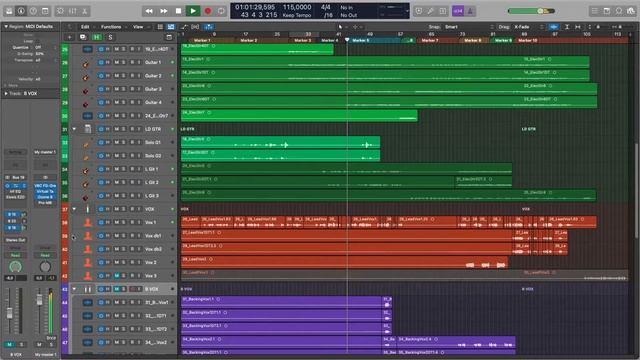This screenshot has width=640, height=360.
Task: Open the Stereo Out output slot
Action: click(16, 240)
